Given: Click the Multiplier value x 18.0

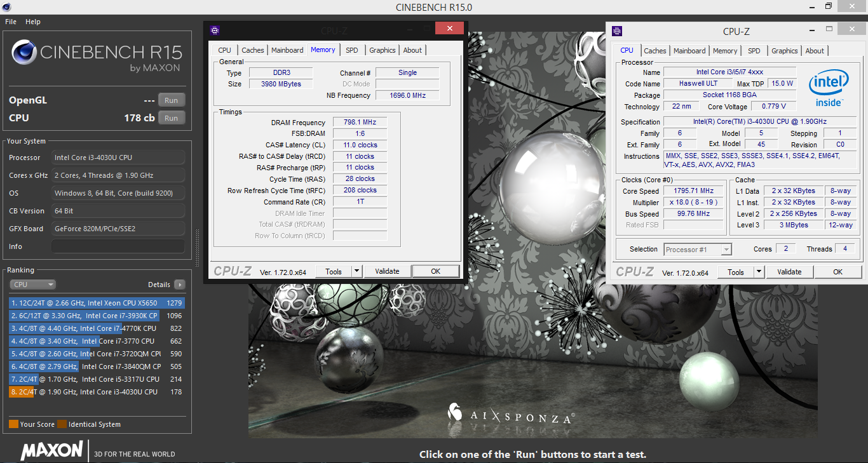Looking at the screenshot, I should click(x=693, y=202).
